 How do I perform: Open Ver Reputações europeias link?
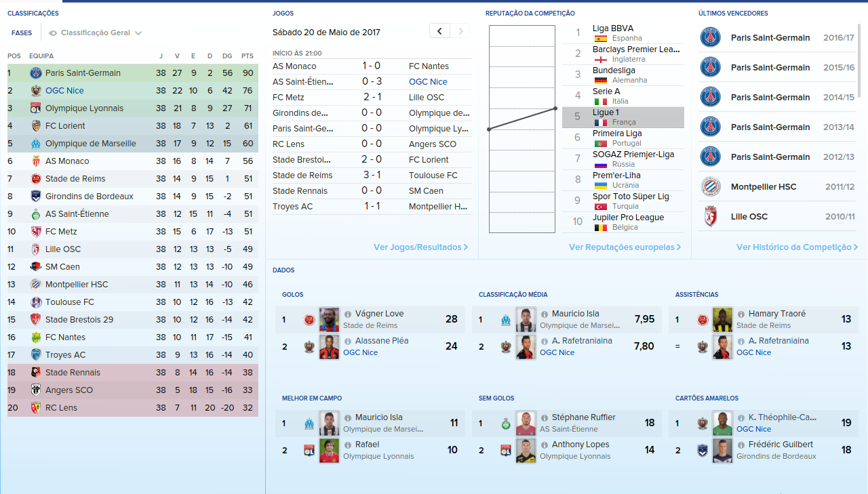click(625, 247)
